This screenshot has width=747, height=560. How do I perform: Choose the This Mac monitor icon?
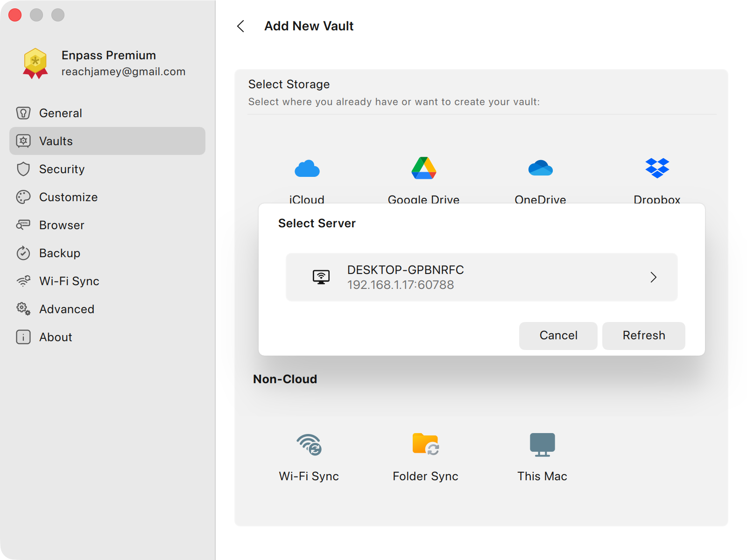(x=543, y=444)
